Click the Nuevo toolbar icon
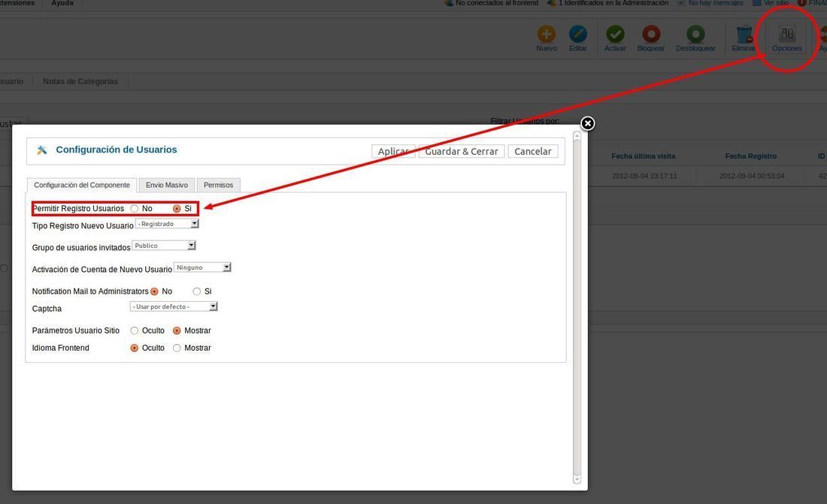 (547, 35)
